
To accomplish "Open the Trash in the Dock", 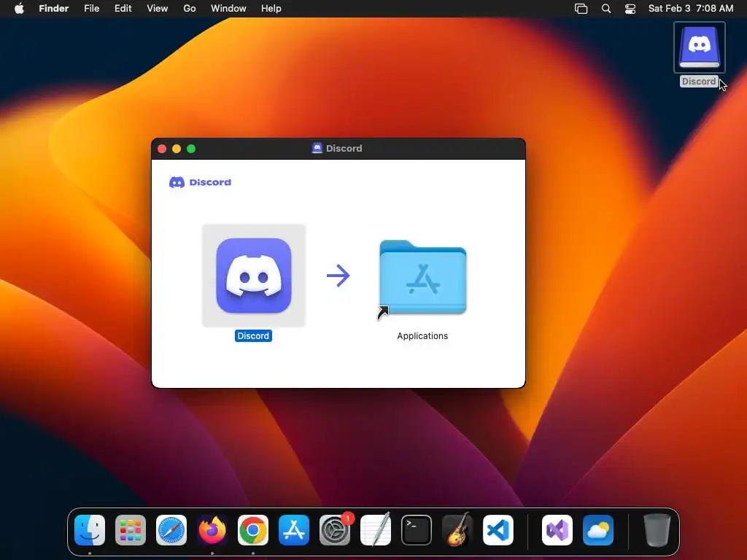I will click(657, 530).
